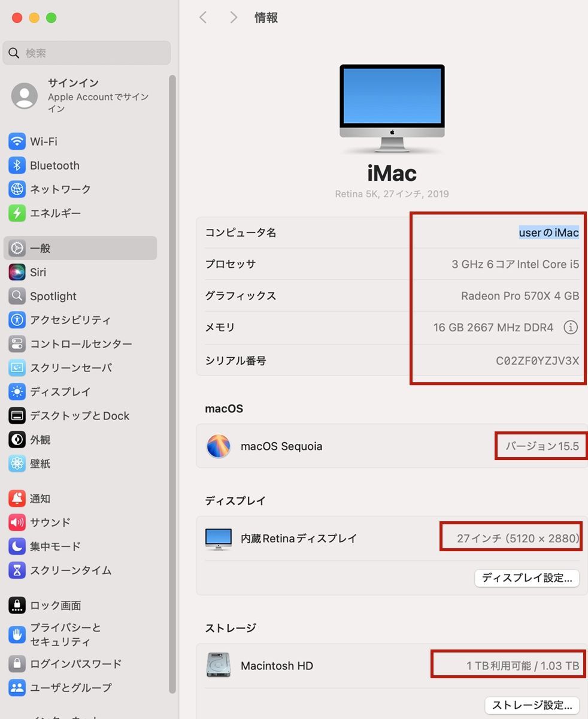Image resolution: width=588 pixels, height=719 pixels.
Task: Open the ロック画面 lock icon
Action: pos(17,605)
